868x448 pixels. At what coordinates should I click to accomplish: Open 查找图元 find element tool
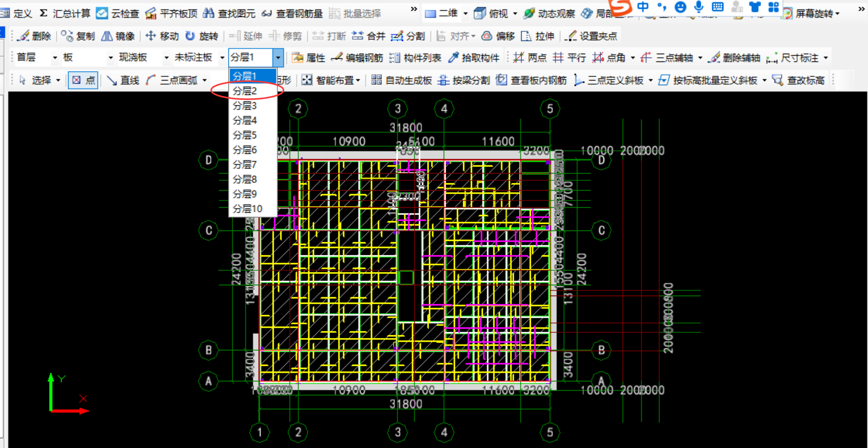pyautogui.click(x=229, y=13)
